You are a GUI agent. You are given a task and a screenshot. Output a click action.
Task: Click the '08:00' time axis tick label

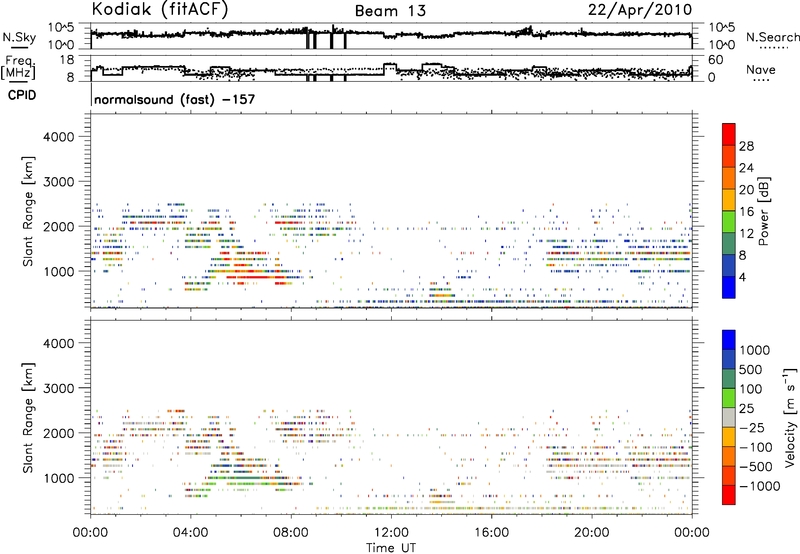pyautogui.click(x=291, y=532)
